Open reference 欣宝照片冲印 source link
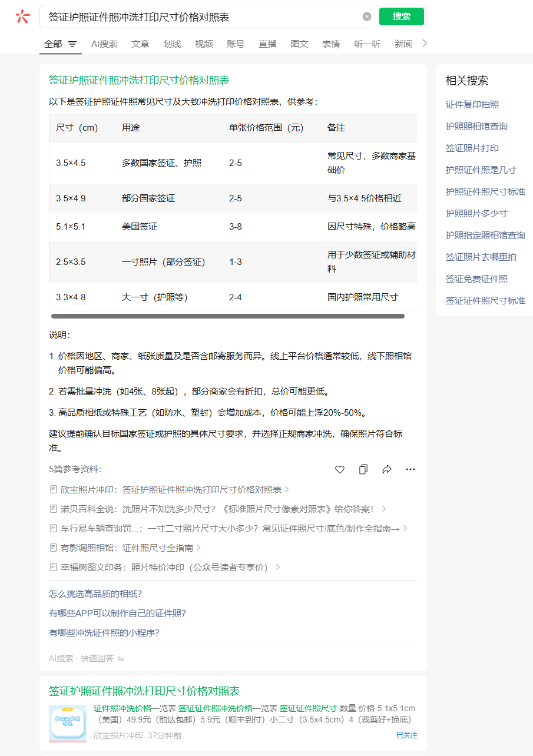The image size is (533, 756). (171, 489)
